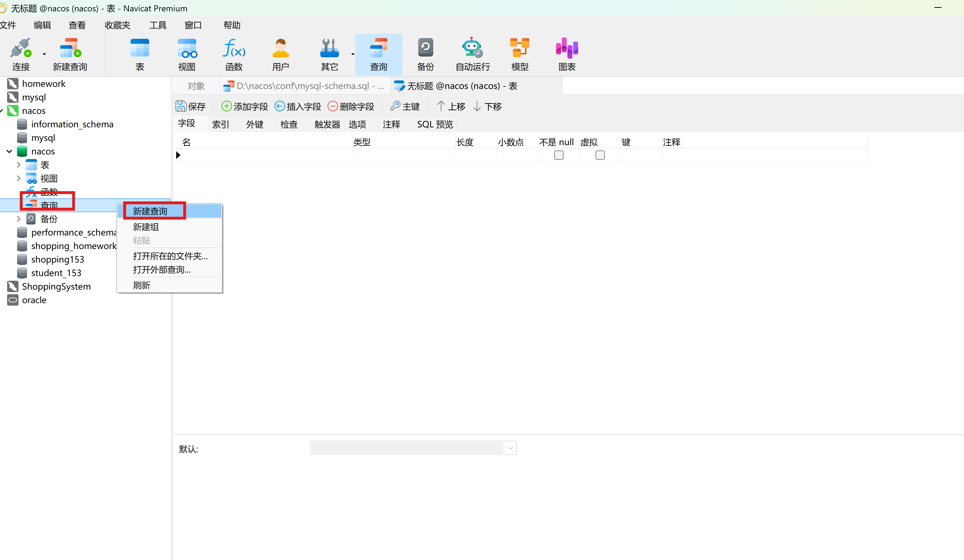This screenshot has height=560, width=964.
Task: Expand the 表 node under nacos
Action: 19,165
